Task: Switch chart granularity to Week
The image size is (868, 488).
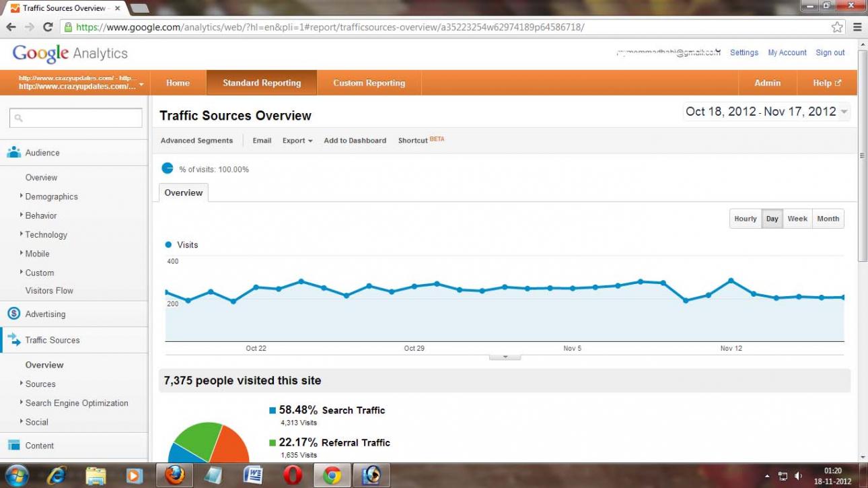Action: pos(797,219)
